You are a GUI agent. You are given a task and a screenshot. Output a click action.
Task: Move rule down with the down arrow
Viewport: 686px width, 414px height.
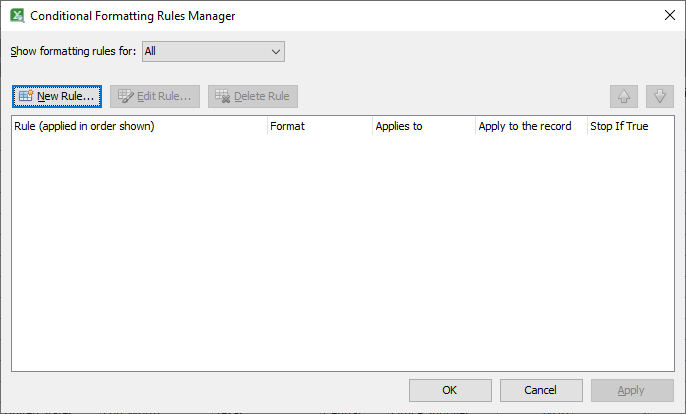[x=660, y=96]
